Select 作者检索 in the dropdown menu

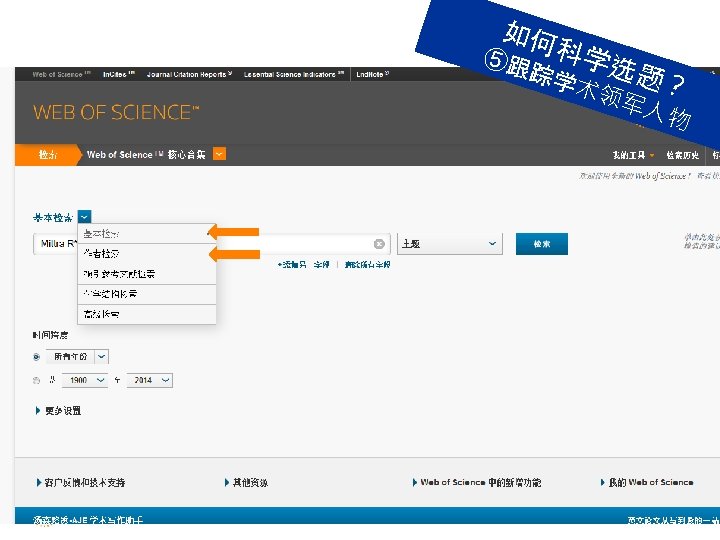147,253
